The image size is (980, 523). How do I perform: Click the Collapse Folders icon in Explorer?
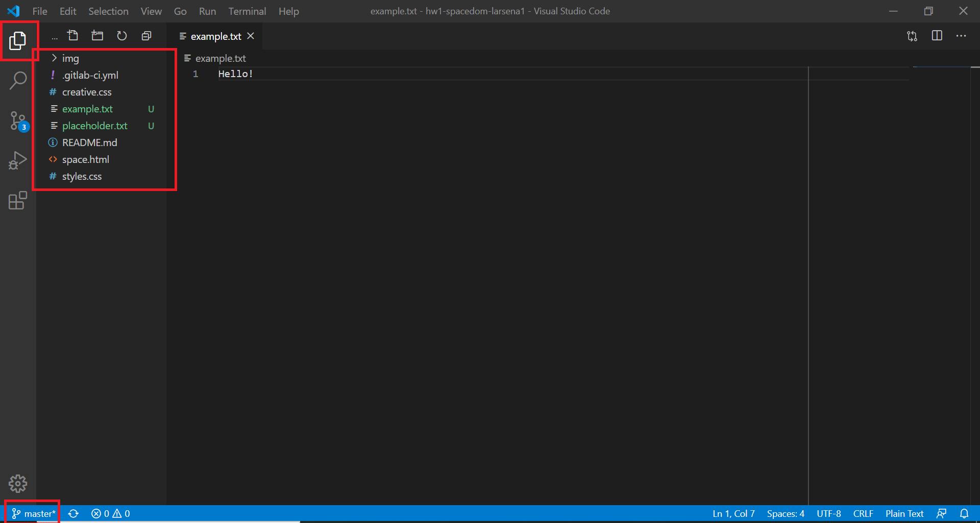pyautogui.click(x=146, y=36)
